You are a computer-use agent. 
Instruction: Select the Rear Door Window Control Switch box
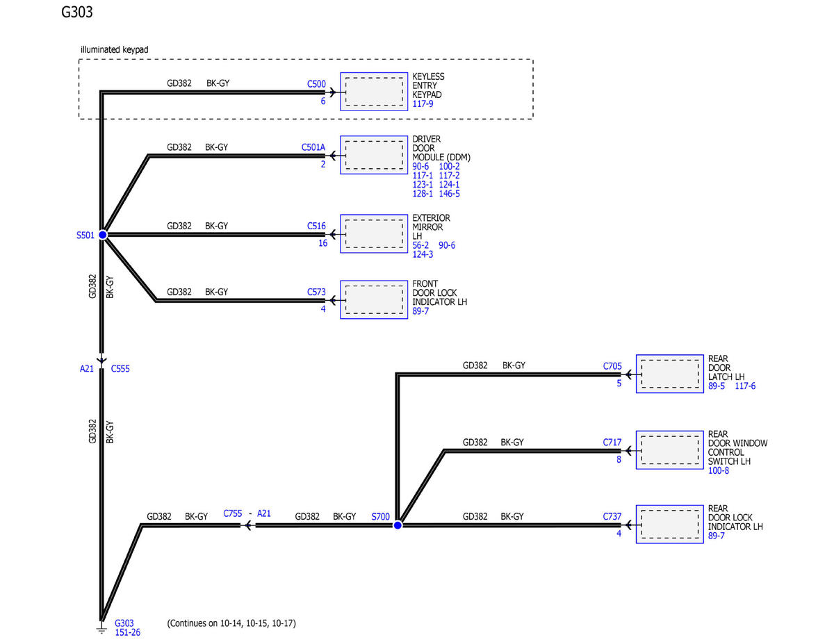tap(669, 450)
